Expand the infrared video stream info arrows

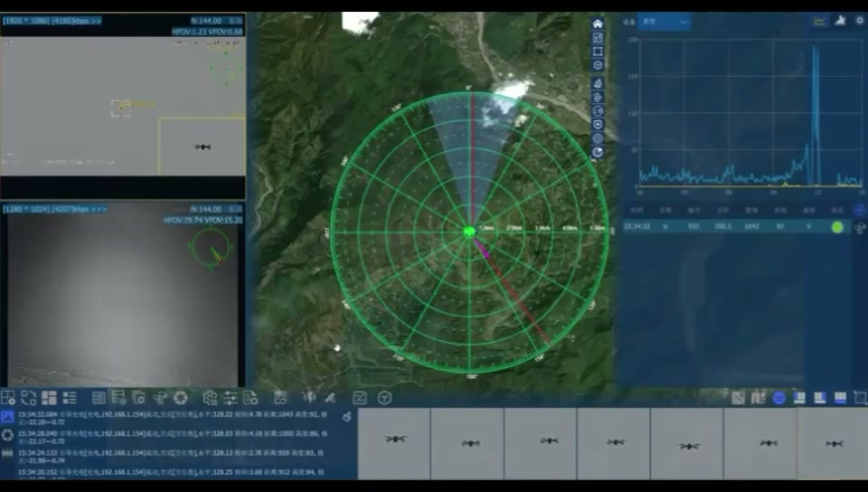click(99, 209)
